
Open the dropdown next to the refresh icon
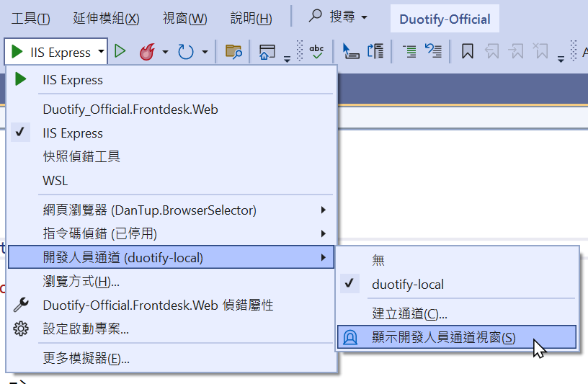[205, 52]
